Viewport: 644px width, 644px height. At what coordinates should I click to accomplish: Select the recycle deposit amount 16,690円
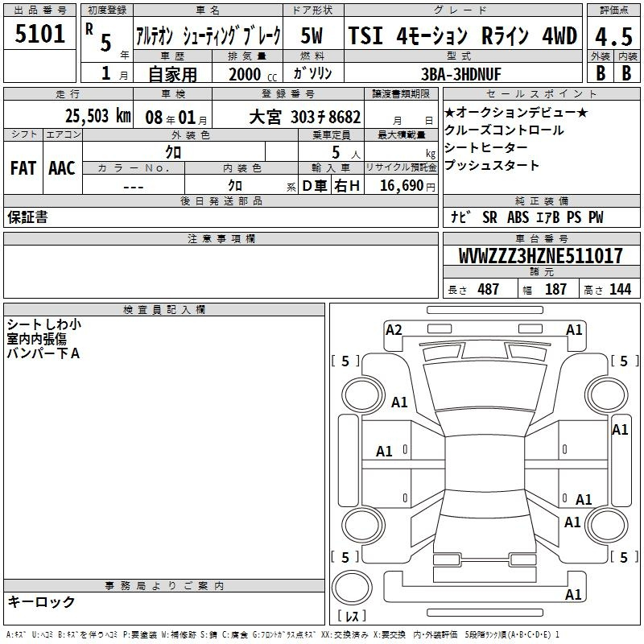(x=401, y=185)
